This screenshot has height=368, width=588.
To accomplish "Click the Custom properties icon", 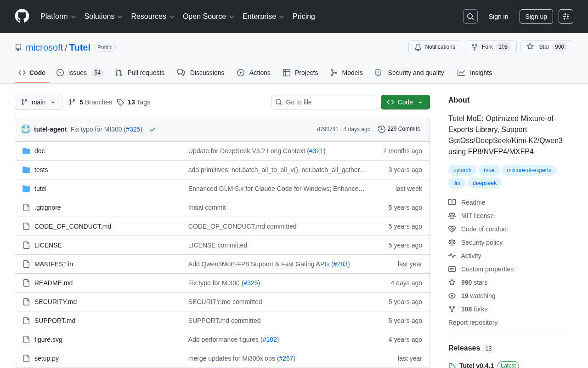I will coord(452,269).
